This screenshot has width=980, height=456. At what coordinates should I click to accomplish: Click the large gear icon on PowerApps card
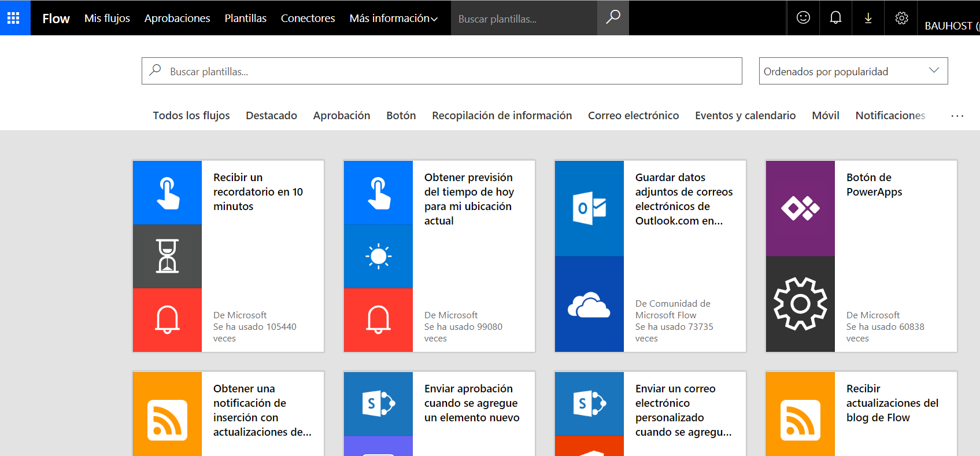click(x=801, y=304)
